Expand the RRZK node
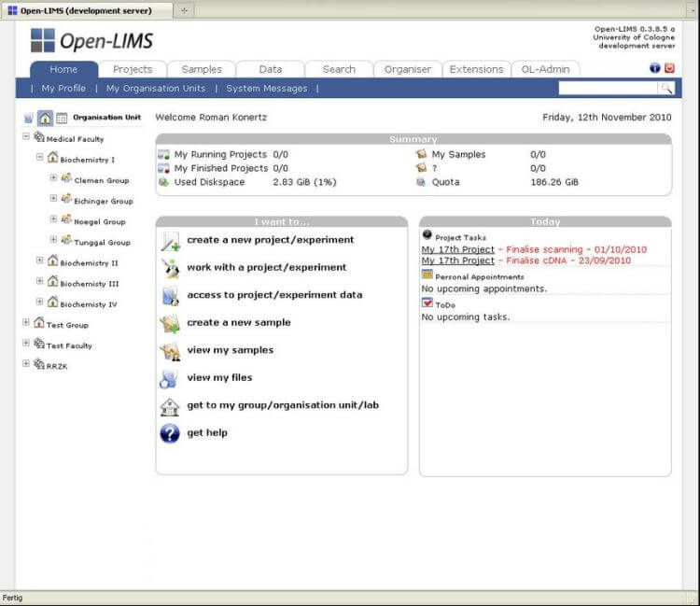The height and width of the screenshot is (606, 700). 26,363
